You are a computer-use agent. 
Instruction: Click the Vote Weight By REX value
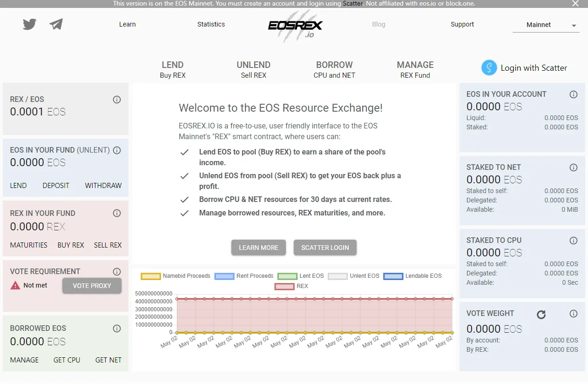coord(561,349)
